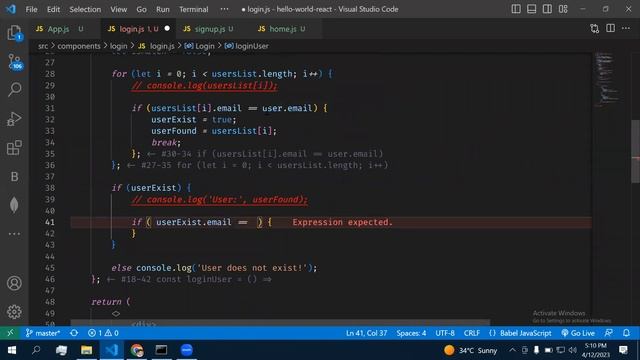Synchronize changes icon in status bar

[74, 333]
